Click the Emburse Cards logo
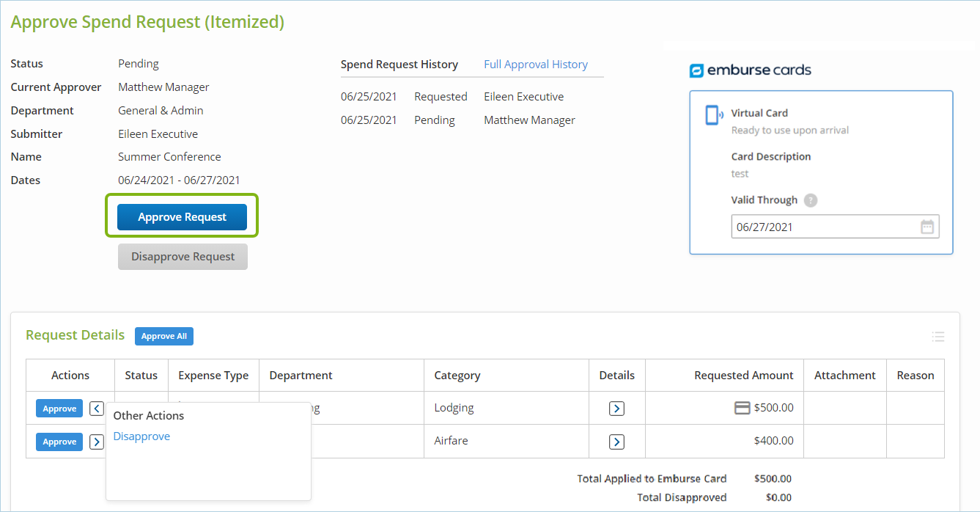The height and width of the screenshot is (512, 980). click(751, 70)
